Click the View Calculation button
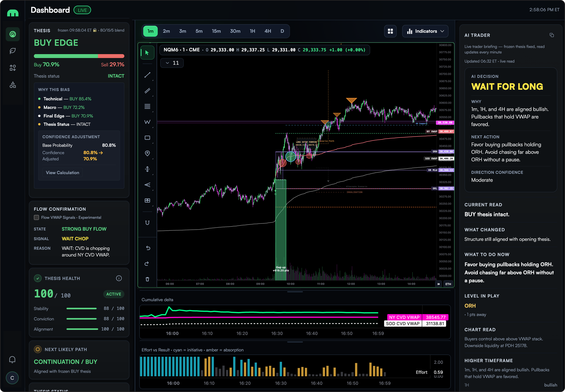565x392 pixels. coord(62,173)
